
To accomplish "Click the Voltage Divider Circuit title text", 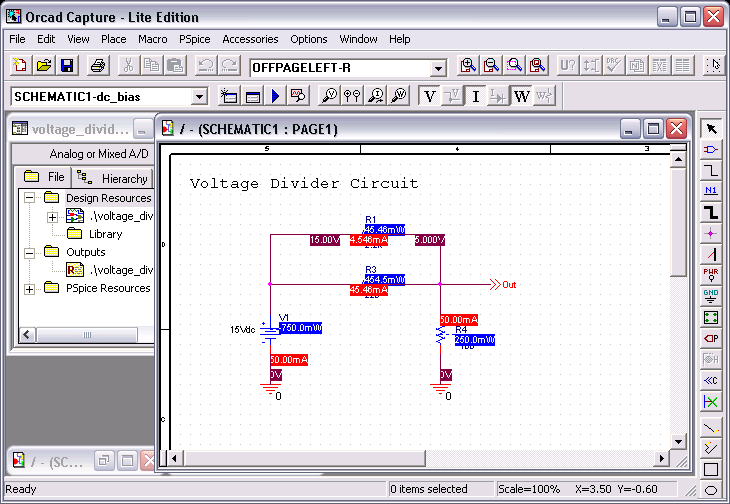I will 304,183.
